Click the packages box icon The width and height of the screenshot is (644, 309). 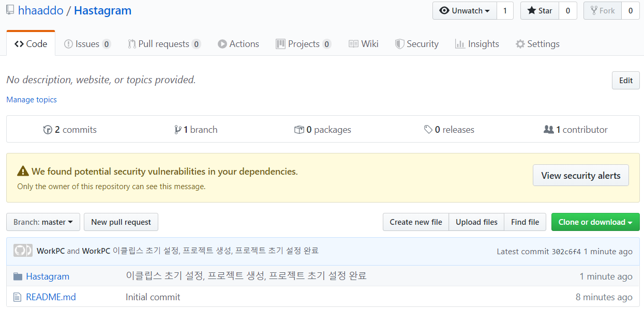299,130
